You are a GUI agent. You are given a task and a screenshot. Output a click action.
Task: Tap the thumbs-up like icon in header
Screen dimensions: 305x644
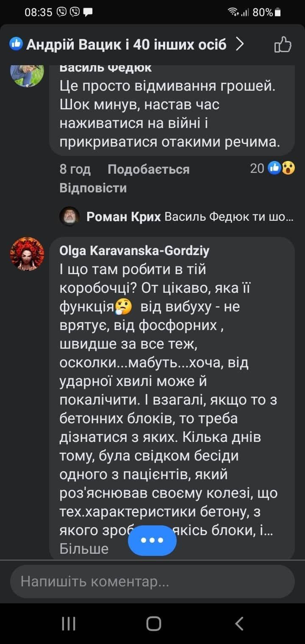pyautogui.click(x=283, y=44)
